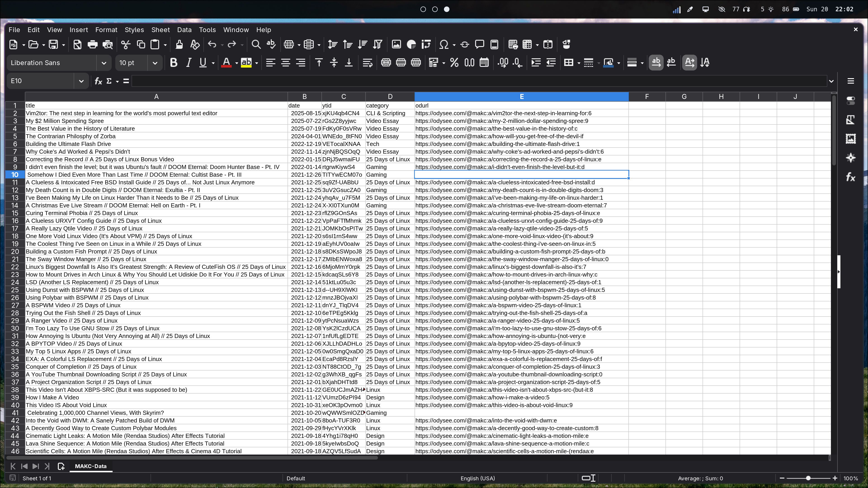Select row 10 header
The height and width of the screenshot is (488, 868).
[x=15, y=174]
